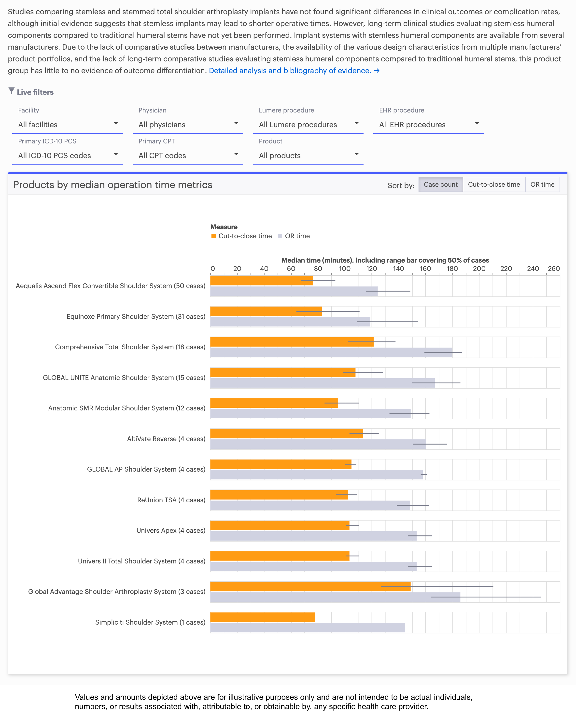Click Aequalis Ascend Flex orange bar
Image resolution: width=576 pixels, height=728 pixels.
(x=256, y=280)
